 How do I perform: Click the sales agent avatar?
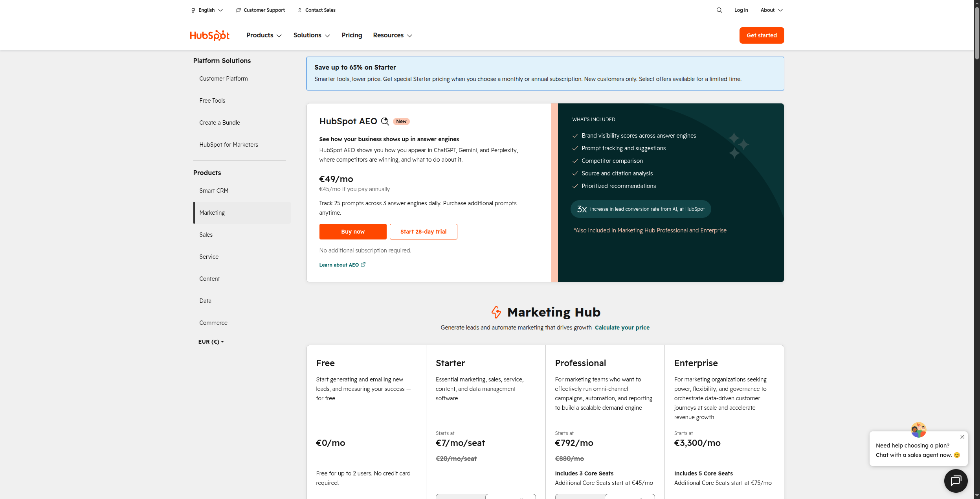pyautogui.click(x=919, y=430)
